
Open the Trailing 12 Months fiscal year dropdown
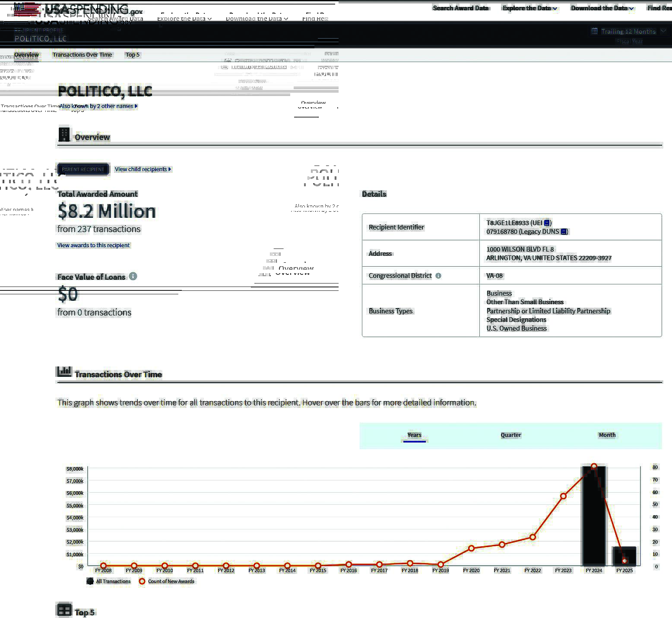[628, 32]
